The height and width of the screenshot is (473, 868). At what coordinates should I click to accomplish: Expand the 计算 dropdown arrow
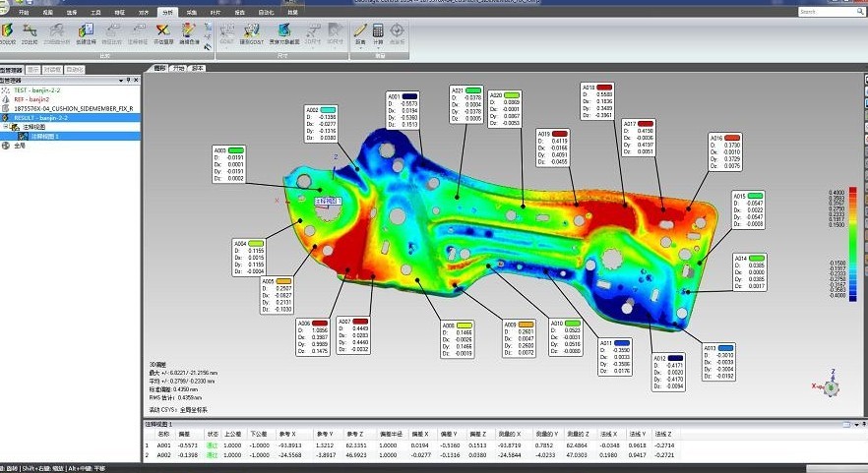[x=378, y=48]
